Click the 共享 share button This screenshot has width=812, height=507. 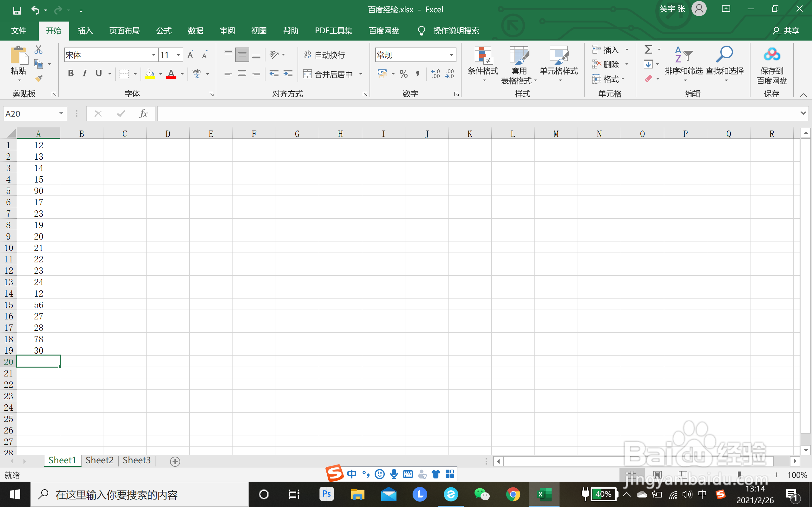[786, 31]
